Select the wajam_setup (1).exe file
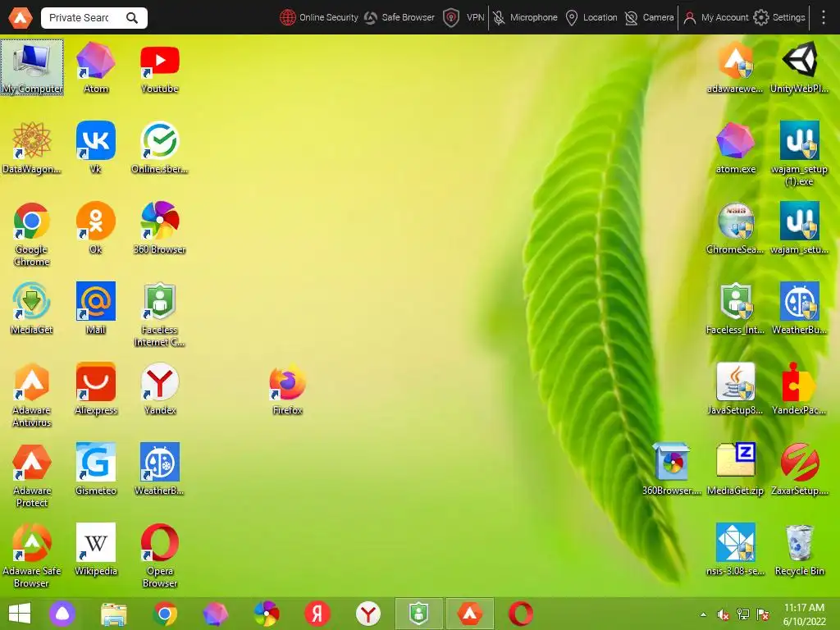840x630 pixels. [799, 153]
